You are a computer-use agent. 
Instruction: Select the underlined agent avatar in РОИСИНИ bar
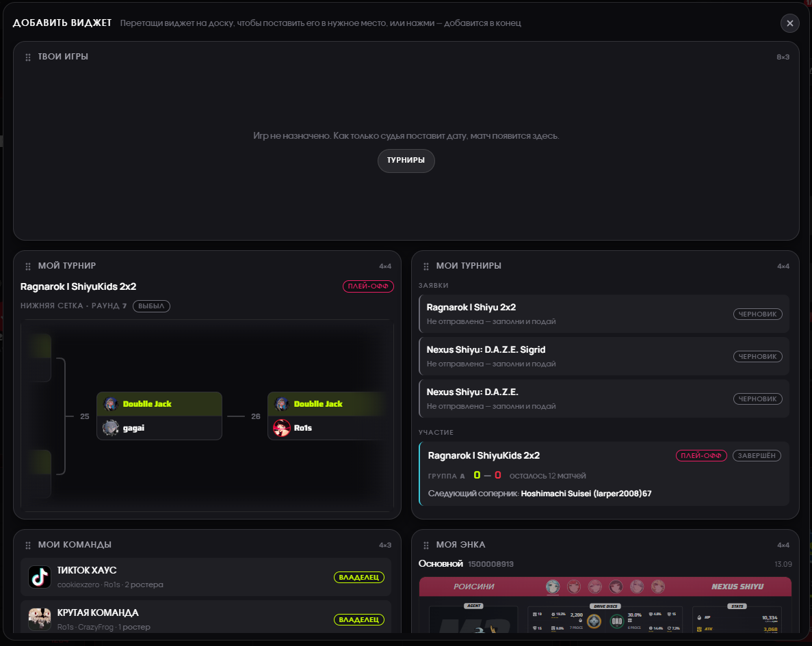pyautogui.click(x=553, y=587)
